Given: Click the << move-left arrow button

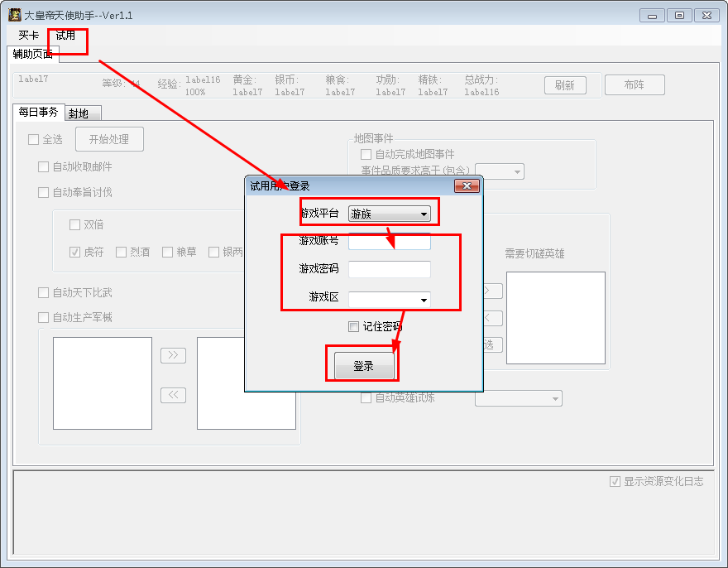Looking at the screenshot, I should 173,395.
